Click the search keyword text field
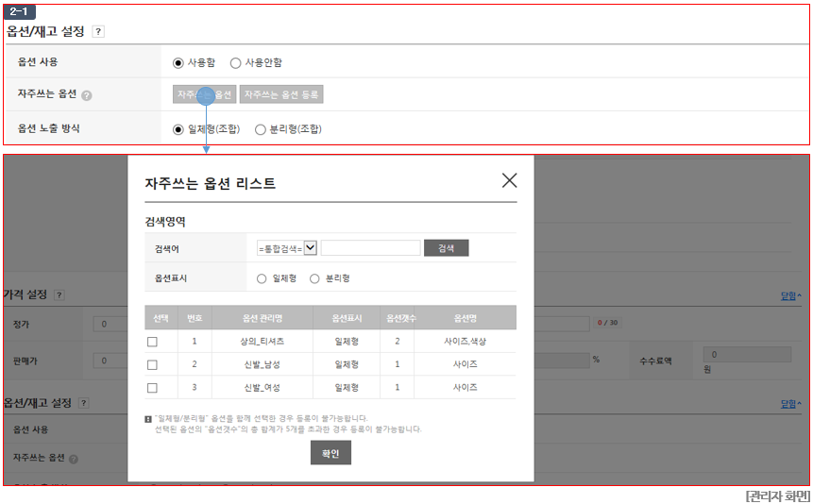813x504 pixels. tap(371, 248)
